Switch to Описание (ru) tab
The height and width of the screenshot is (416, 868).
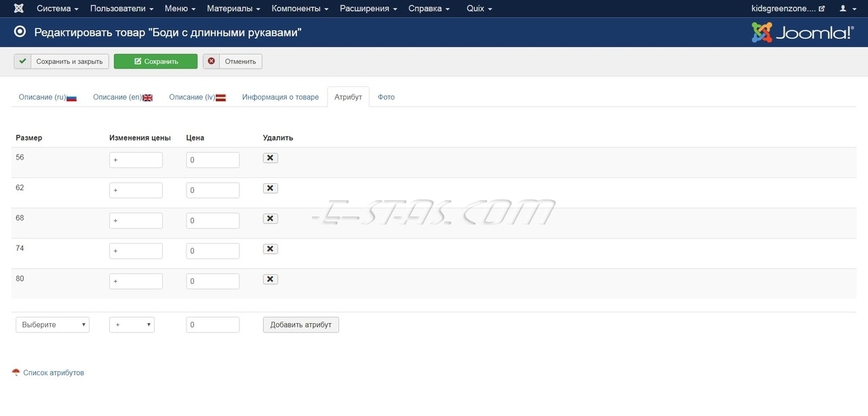click(x=47, y=97)
